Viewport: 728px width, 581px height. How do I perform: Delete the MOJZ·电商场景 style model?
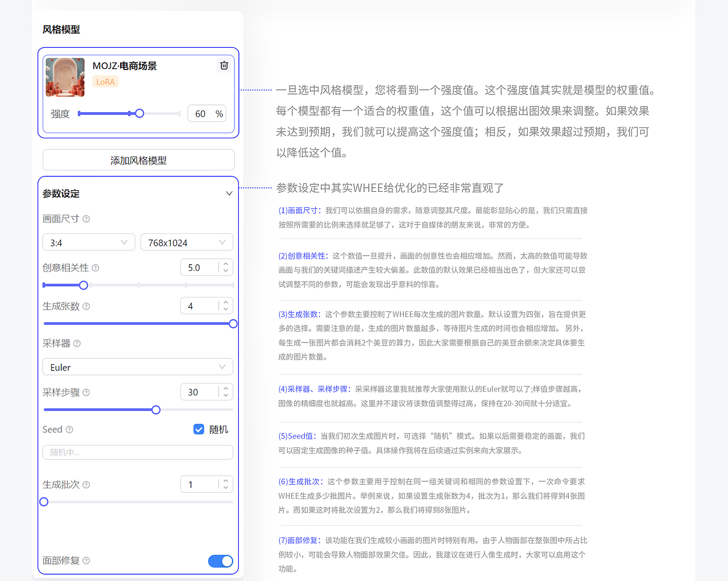pyautogui.click(x=224, y=65)
